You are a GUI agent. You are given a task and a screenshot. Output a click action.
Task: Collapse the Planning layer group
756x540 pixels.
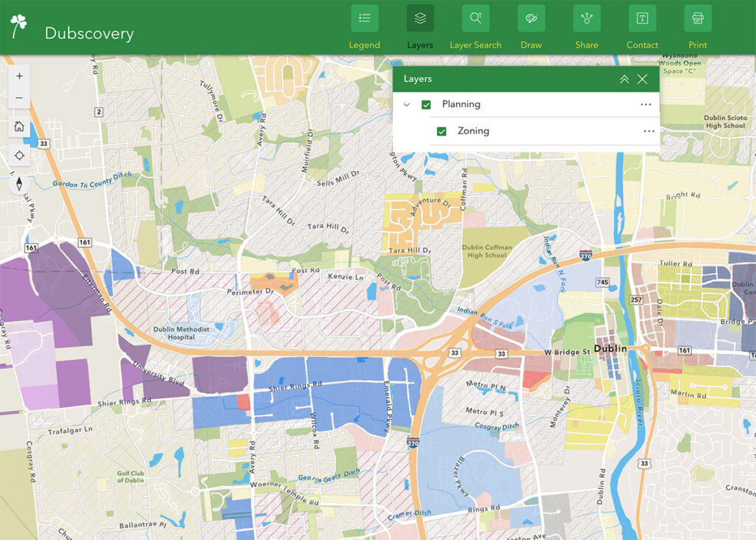tap(407, 105)
